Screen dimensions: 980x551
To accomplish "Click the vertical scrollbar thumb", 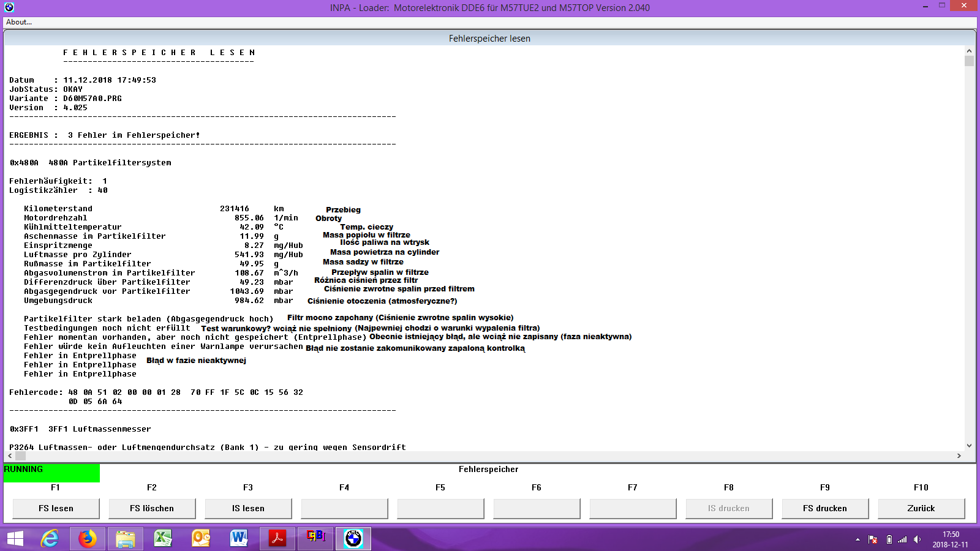I will [969, 61].
